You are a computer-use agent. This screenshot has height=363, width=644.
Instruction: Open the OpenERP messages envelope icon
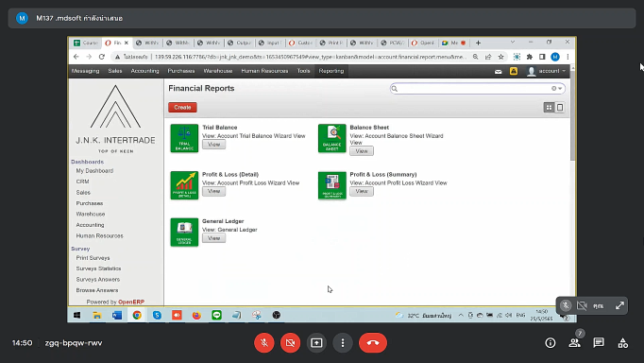tap(499, 71)
